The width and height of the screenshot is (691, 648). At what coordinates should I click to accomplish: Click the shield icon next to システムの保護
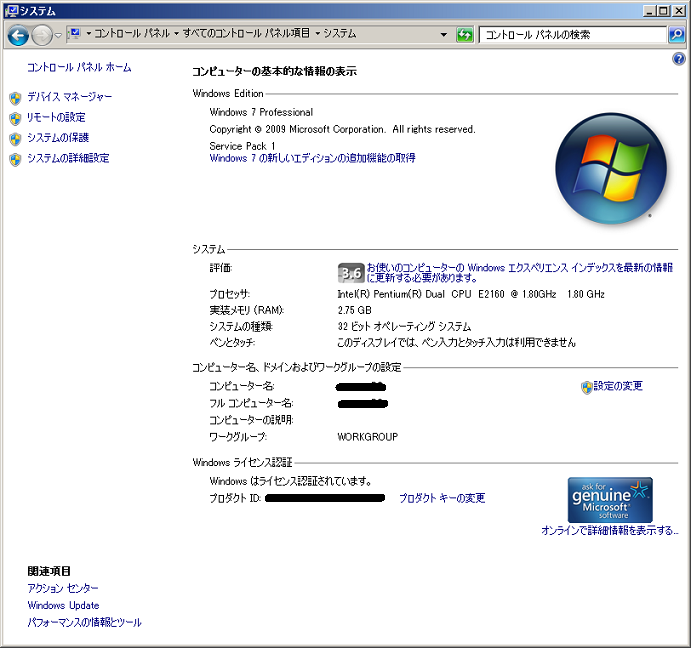click(14, 138)
